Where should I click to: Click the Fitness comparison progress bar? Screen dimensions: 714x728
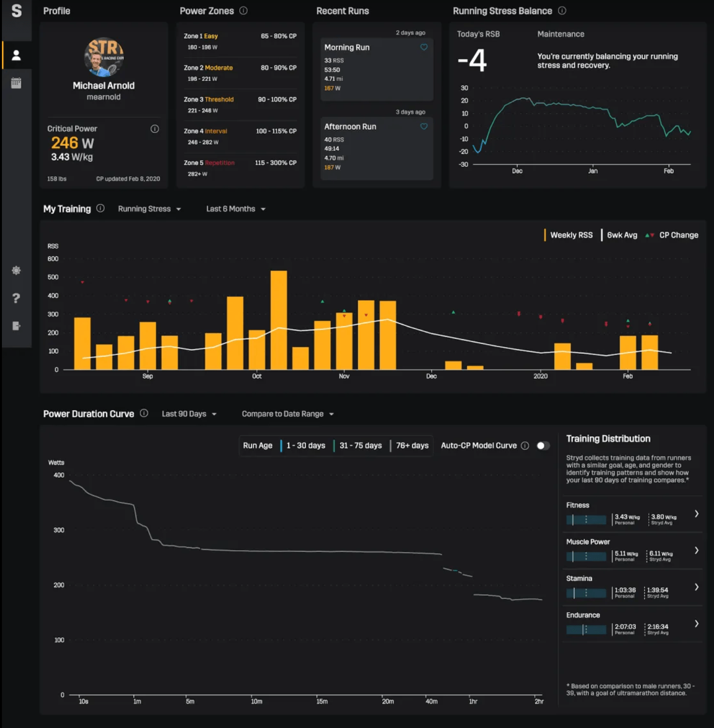pos(586,520)
